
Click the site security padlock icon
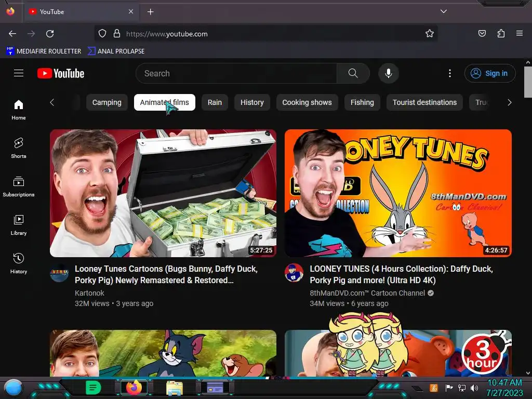pos(117,34)
